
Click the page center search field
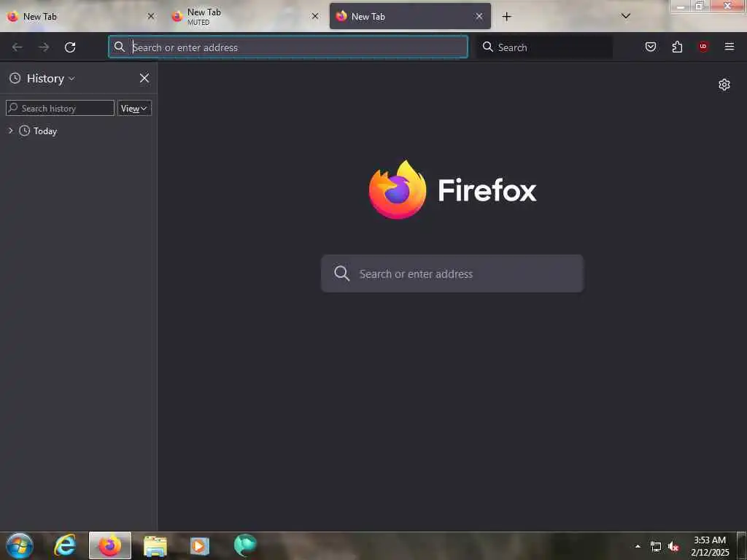tap(452, 274)
